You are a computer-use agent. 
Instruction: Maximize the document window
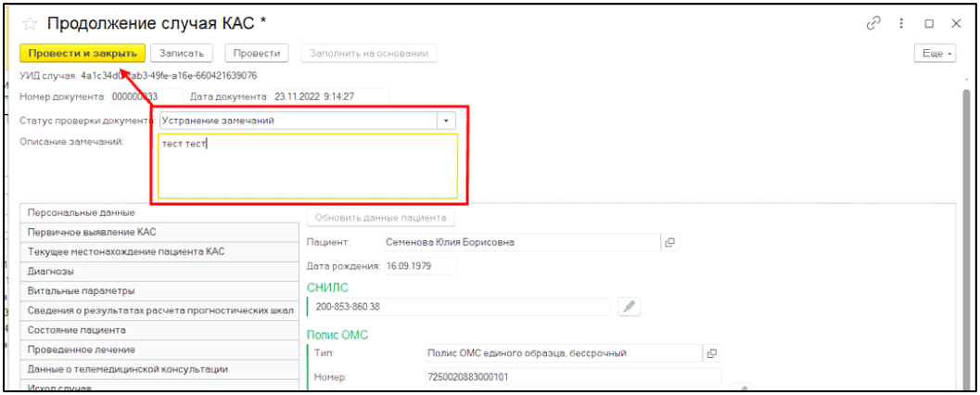point(929,24)
